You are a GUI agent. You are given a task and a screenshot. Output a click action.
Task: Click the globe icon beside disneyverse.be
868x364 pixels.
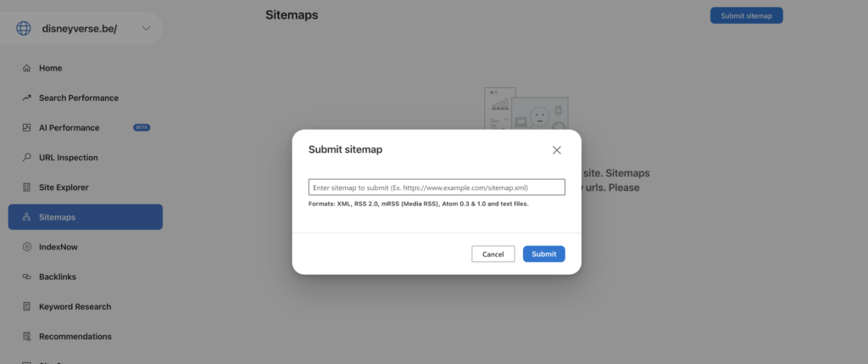[x=24, y=29]
